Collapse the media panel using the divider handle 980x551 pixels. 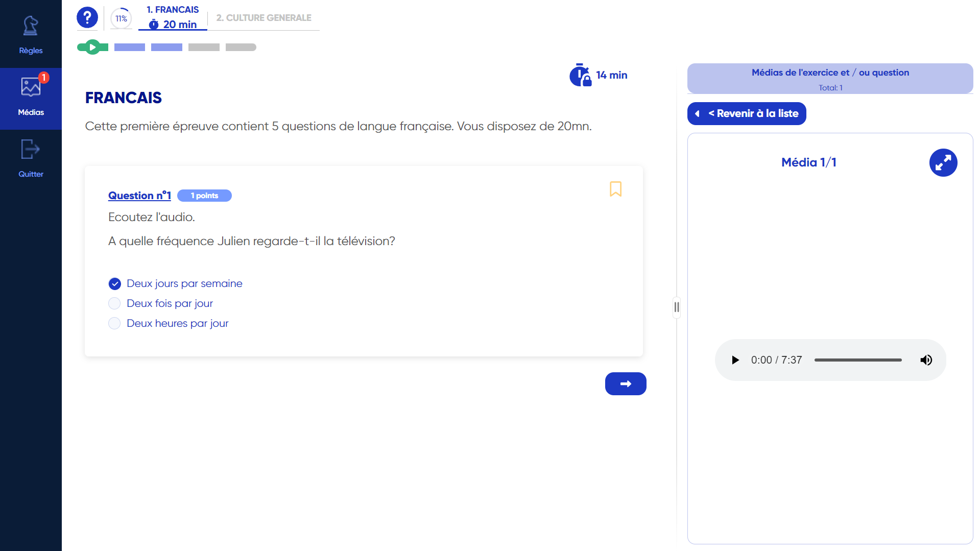tap(676, 307)
